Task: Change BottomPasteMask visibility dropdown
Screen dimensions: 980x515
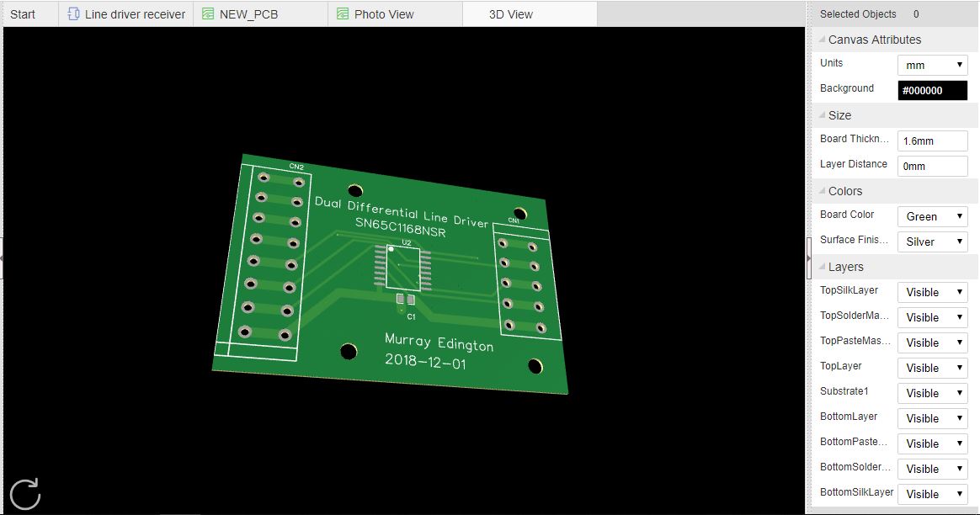Action: pos(933,443)
